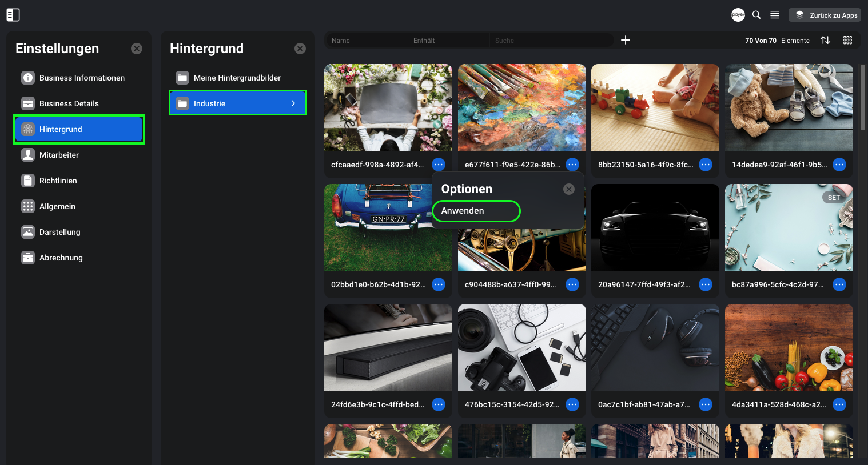Open Abrechnung settings
The height and width of the screenshot is (465, 868).
tap(79, 258)
